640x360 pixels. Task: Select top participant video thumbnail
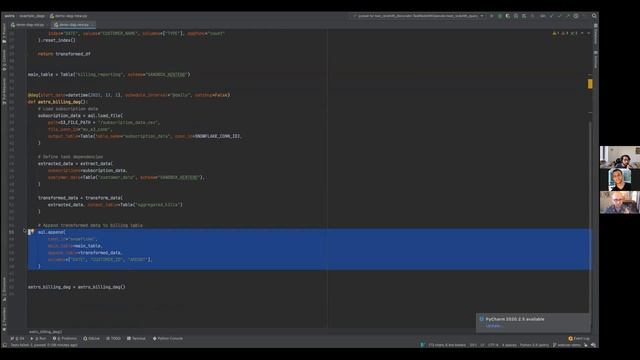tap(620, 157)
